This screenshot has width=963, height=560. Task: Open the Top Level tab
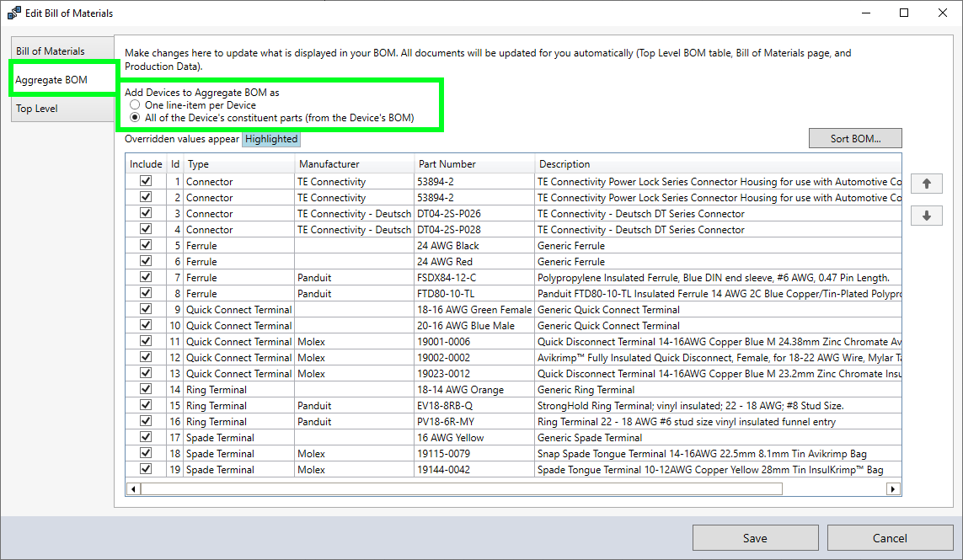(62, 108)
